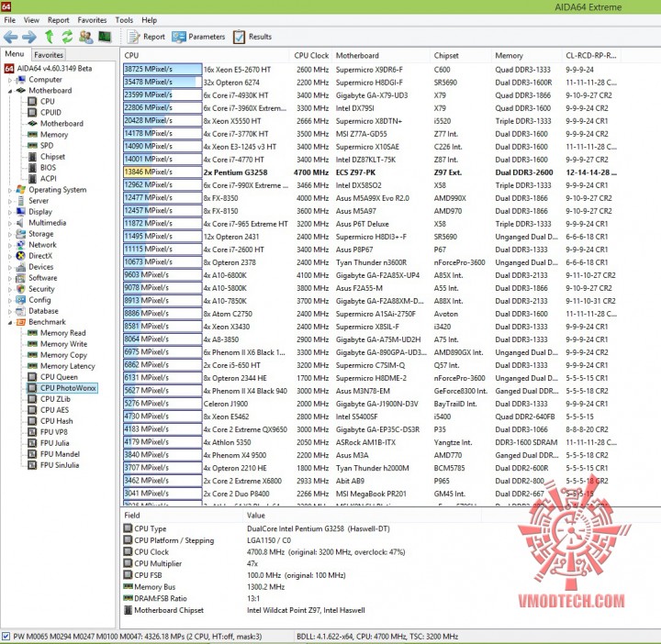Image resolution: width=661 pixels, height=644 pixels.
Task: Open the Tools menu
Action: 124,20
